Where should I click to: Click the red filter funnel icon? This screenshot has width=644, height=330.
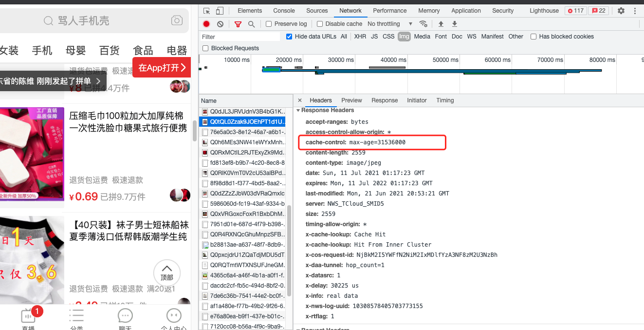click(238, 24)
